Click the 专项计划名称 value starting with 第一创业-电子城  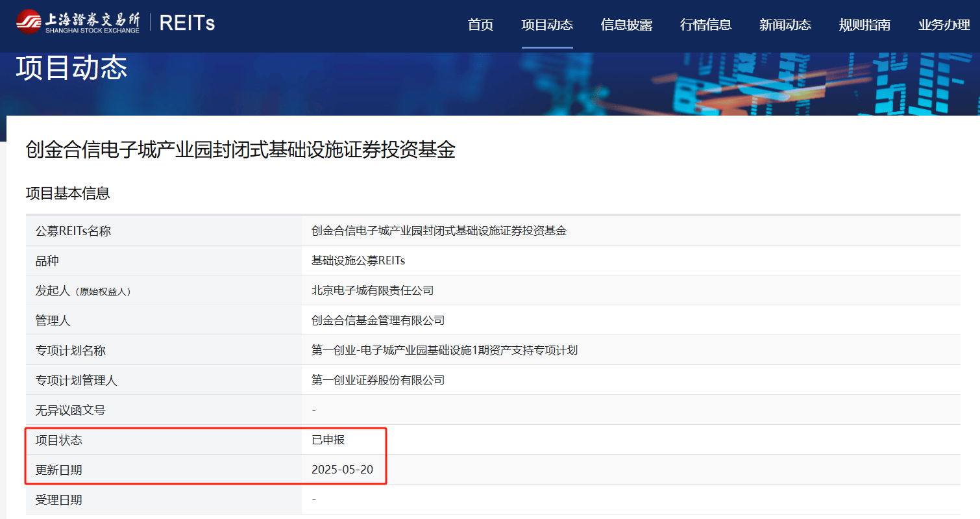click(x=444, y=350)
